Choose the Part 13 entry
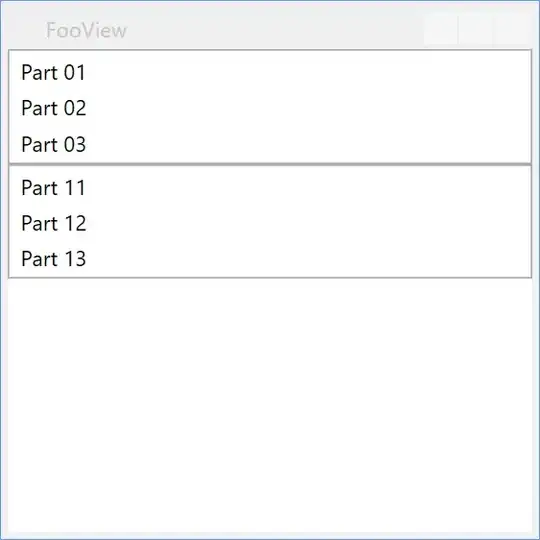 click(x=270, y=259)
